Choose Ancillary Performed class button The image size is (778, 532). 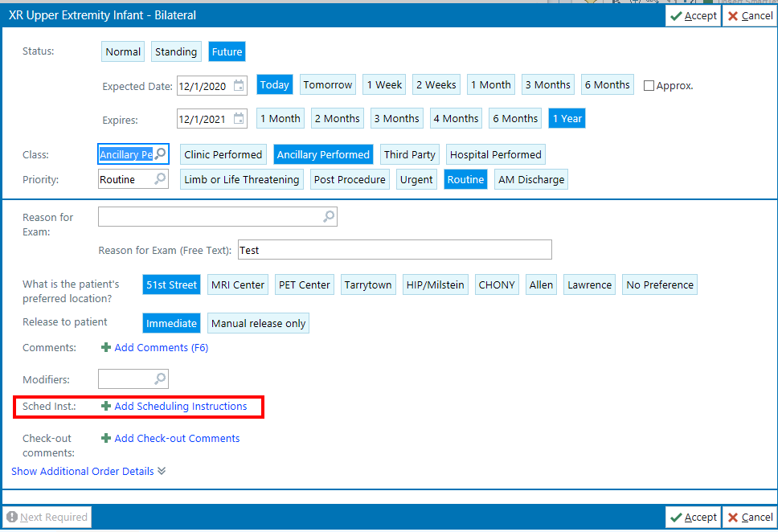[323, 154]
